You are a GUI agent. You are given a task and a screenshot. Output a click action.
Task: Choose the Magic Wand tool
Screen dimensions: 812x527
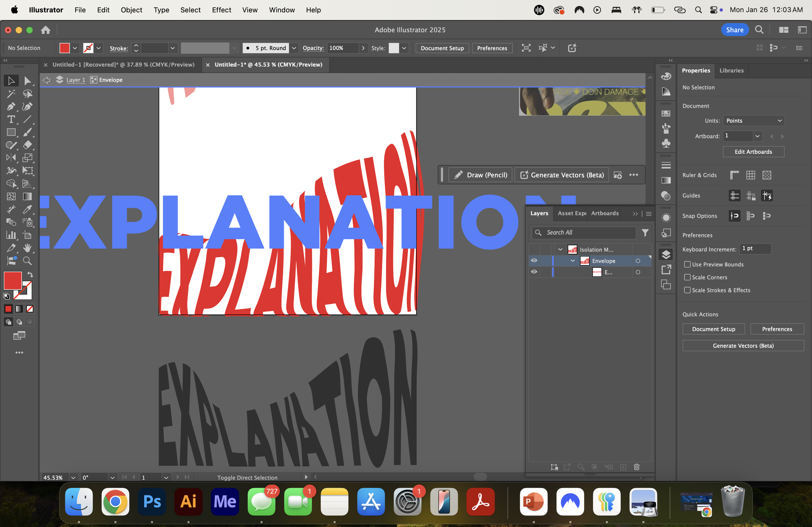point(11,93)
